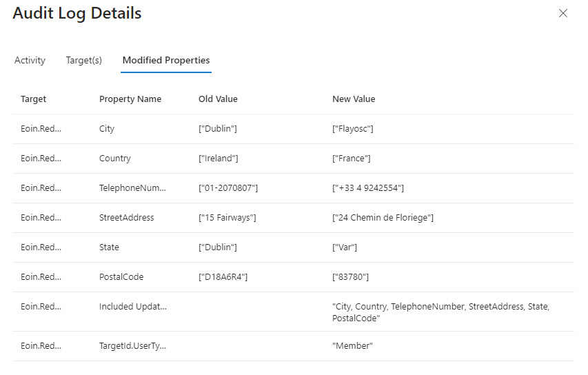Open the Target(s) tab
The width and height of the screenshot is (588, 375).
[x=84, y=60]
